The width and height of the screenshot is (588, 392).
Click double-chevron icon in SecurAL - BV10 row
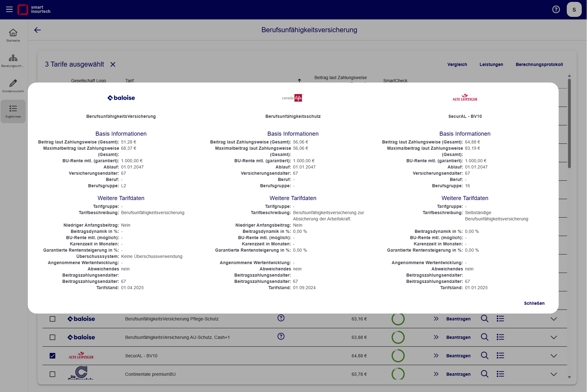pos(436,356)
